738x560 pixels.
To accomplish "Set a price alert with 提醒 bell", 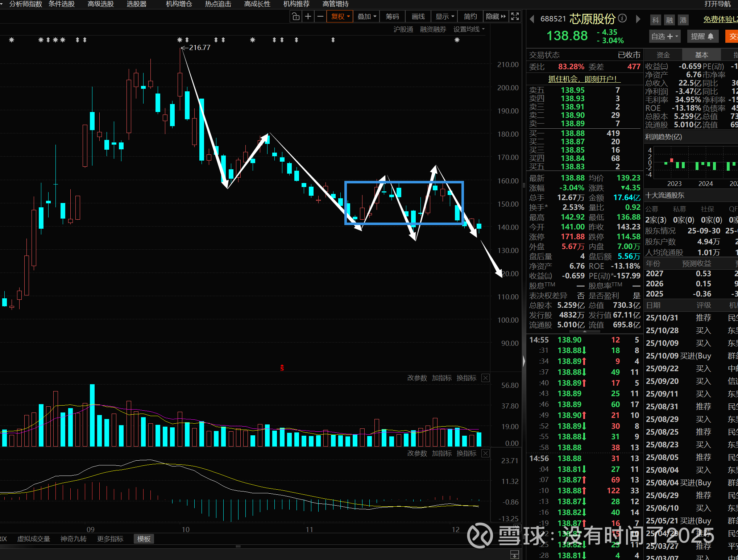I will click(x=702, y=36).
